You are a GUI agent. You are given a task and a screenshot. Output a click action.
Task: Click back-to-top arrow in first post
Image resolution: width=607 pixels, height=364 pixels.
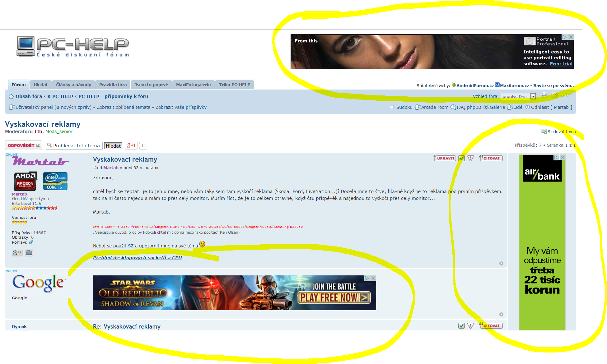click(501, 264)
